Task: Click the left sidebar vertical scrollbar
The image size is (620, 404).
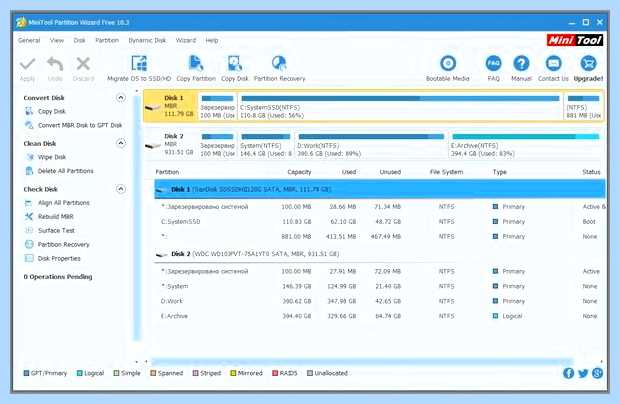Action: coord(137,217)
